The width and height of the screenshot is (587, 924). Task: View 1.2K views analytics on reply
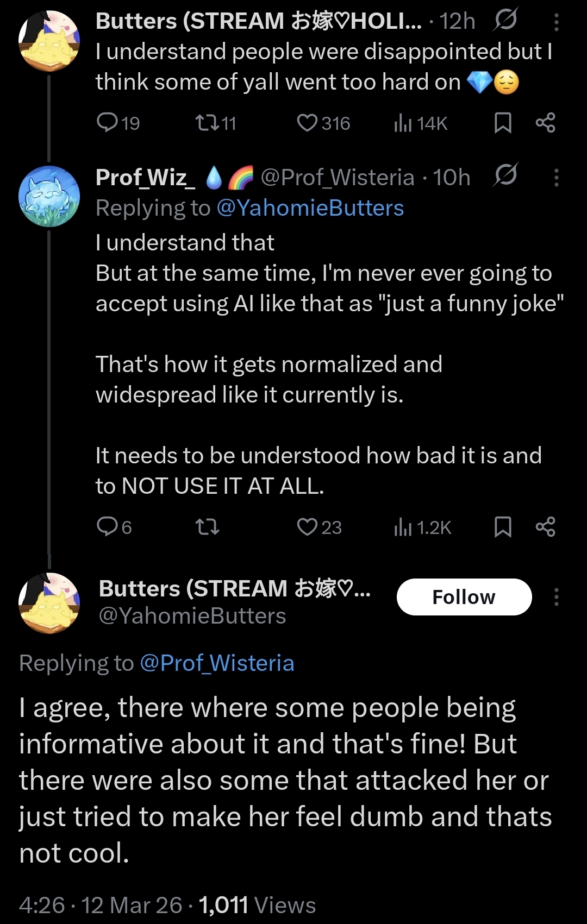point(403,527)
